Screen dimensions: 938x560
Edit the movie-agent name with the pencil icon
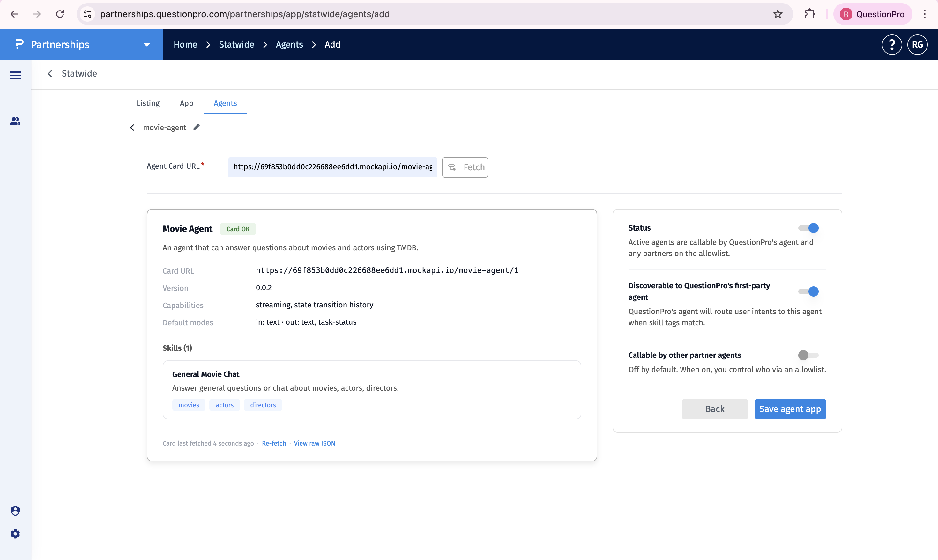[196, 127]
